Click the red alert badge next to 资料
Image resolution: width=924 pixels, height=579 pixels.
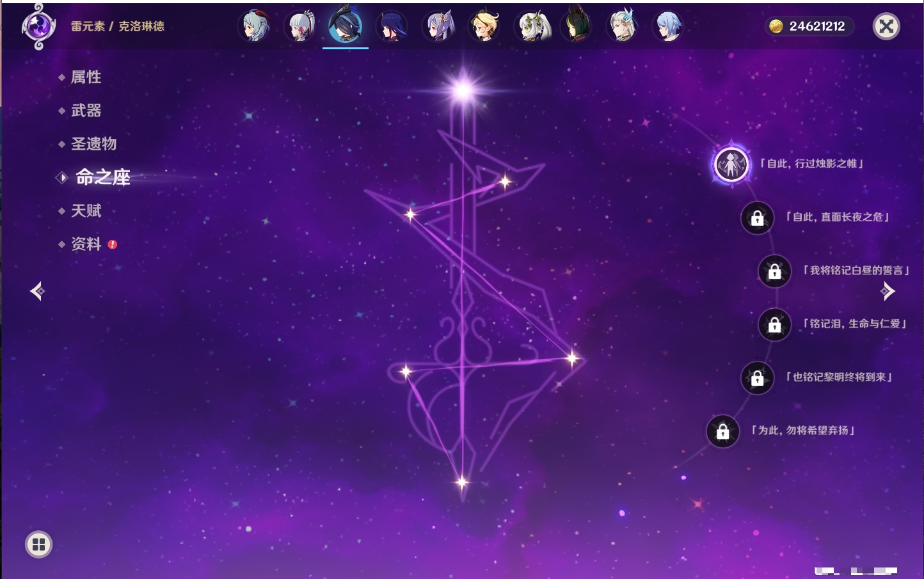click(113, 244)
